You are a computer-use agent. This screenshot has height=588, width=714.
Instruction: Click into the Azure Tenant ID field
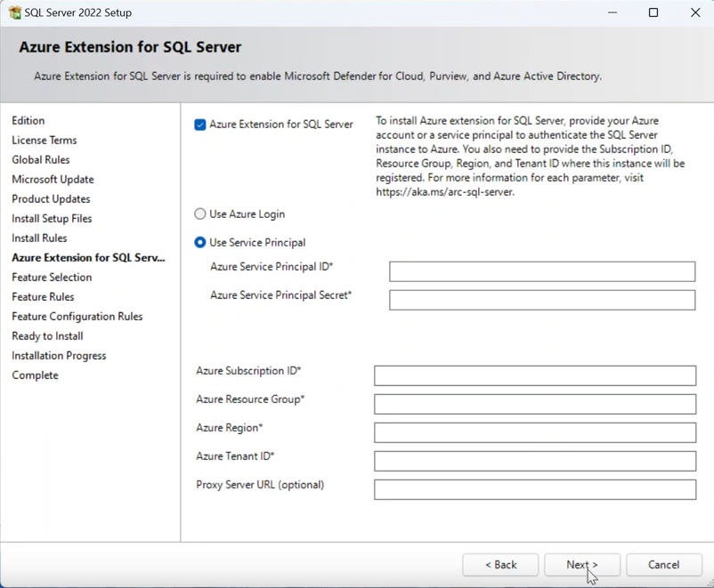click(535, 461)
